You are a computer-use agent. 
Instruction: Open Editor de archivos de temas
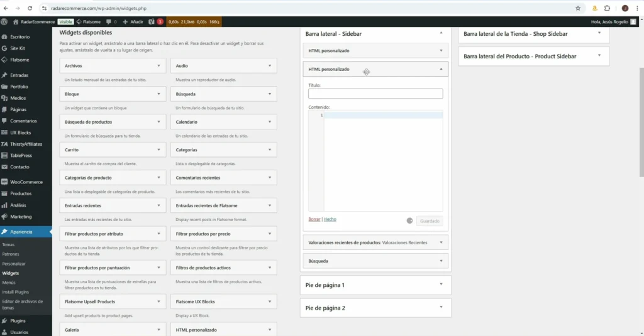click(23, 305)
